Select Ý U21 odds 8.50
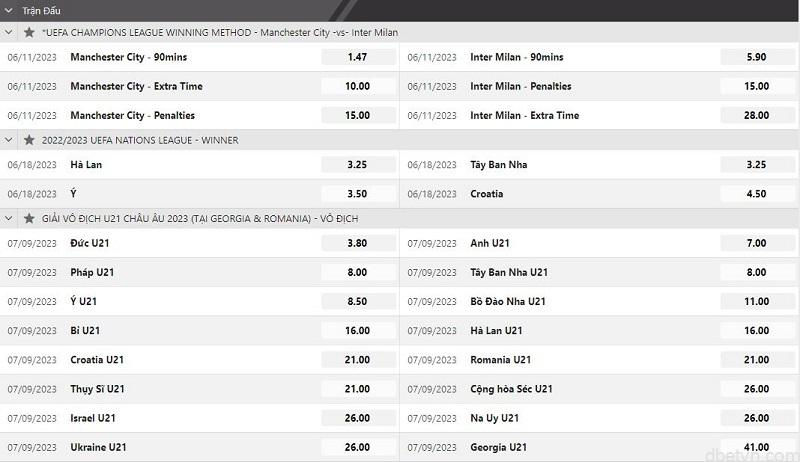The image size is (800, 462). [358, 301]
